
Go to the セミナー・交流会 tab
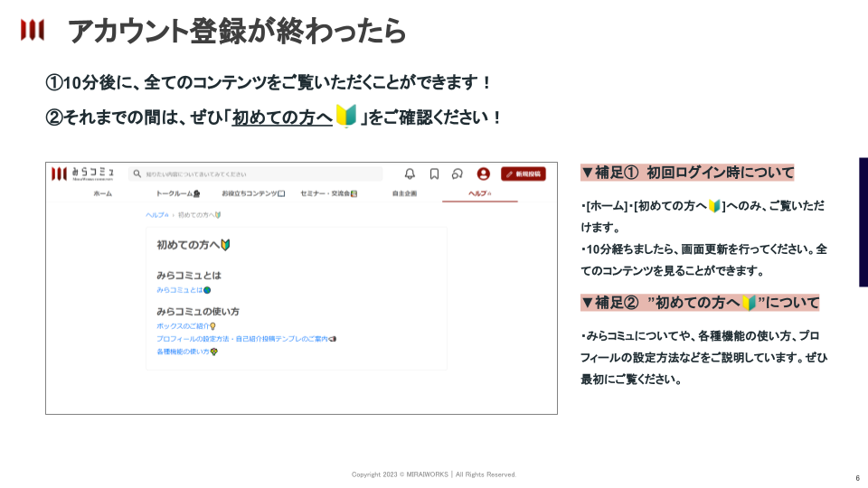click(328, 193)
